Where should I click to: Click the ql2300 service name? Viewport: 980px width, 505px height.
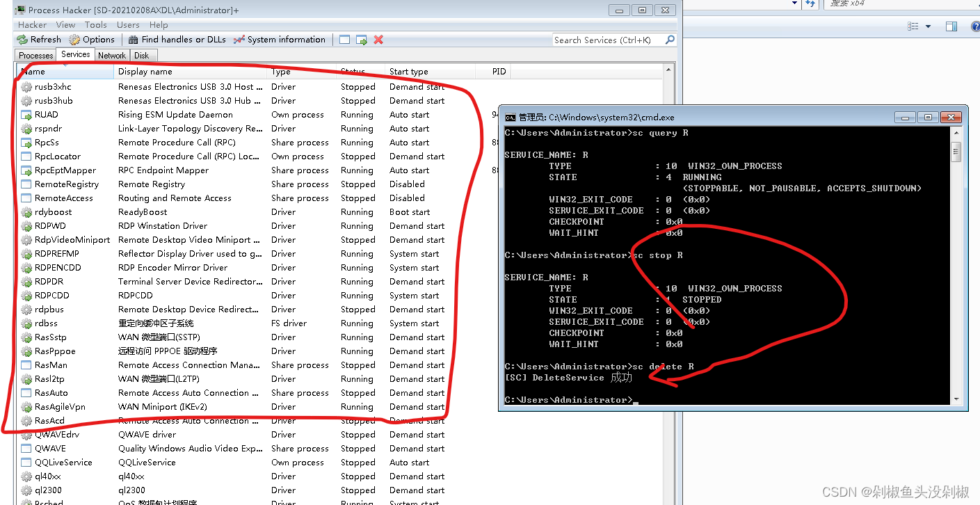(x=48, y=490)
